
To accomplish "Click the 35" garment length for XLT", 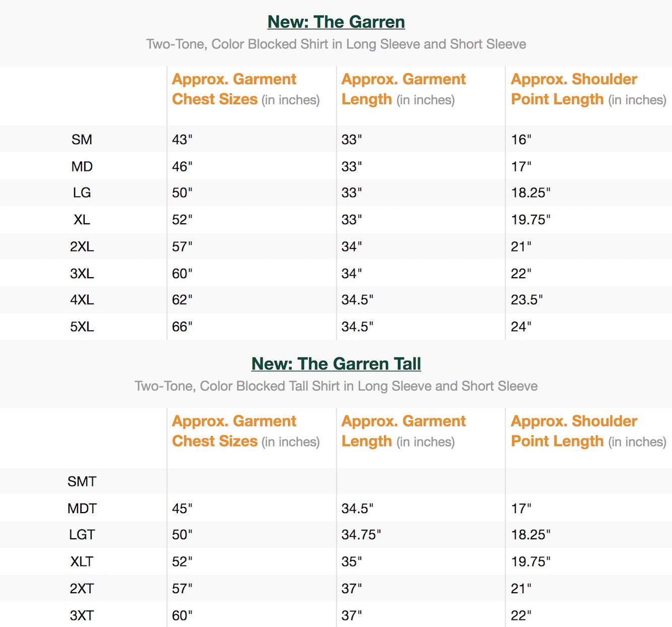I will point(352,562).
